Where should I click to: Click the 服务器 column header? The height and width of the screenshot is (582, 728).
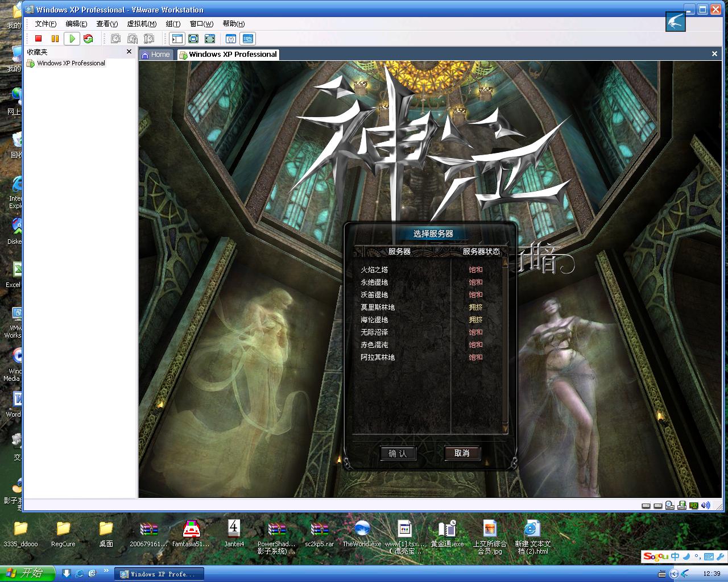pos(399,251)
